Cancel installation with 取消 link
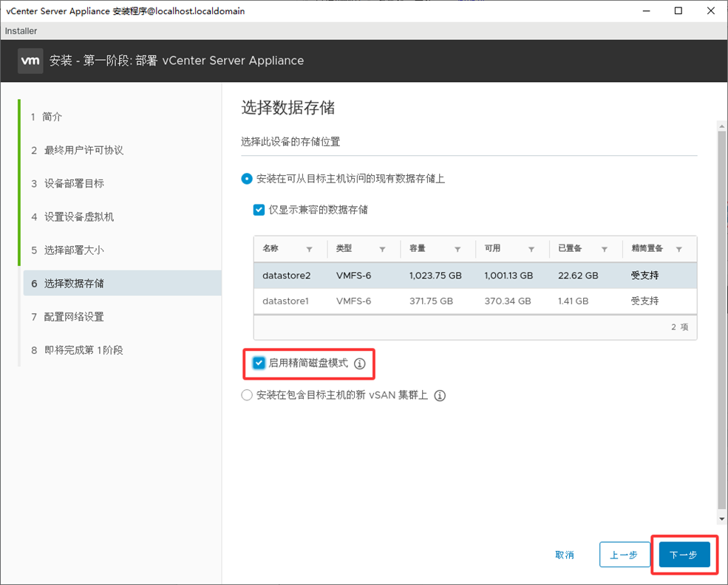 pyautogui.click(x=565, y=555)
